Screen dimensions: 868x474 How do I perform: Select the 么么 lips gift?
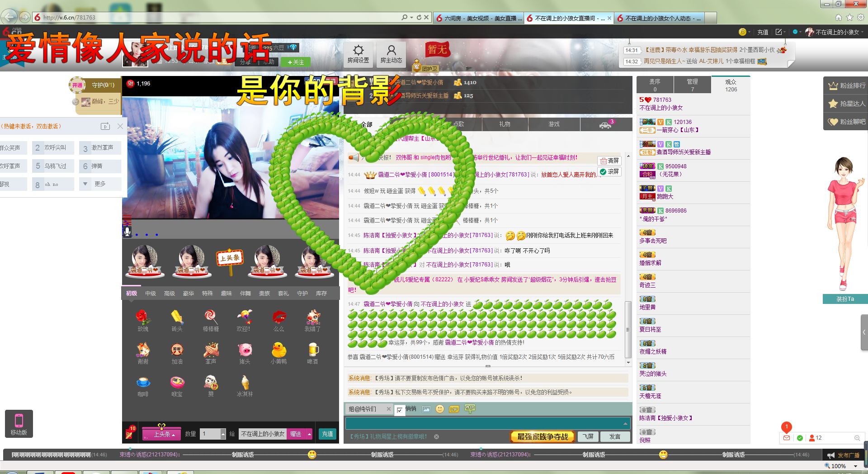pos(278,321)
